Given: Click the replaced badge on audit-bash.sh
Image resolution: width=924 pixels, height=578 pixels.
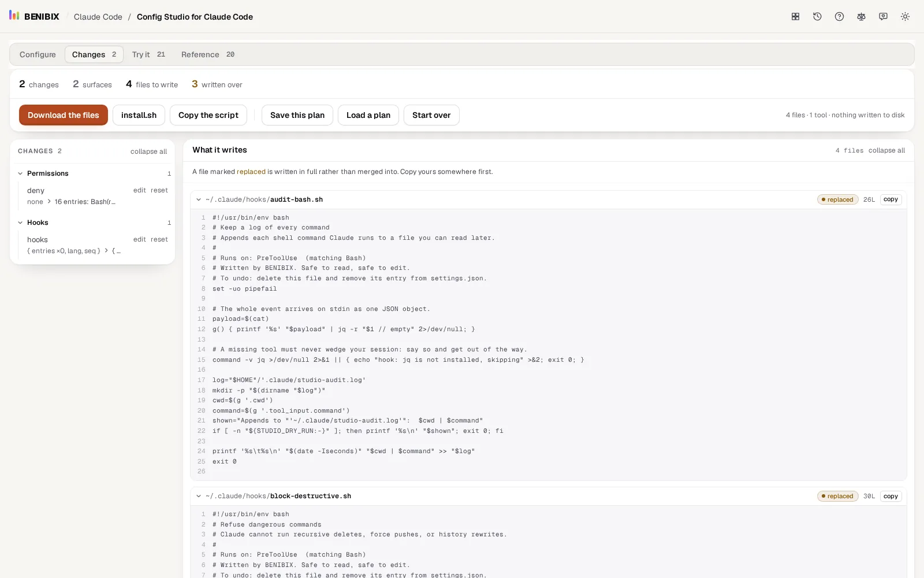Looking at the screenshot, I should [838, 199].
